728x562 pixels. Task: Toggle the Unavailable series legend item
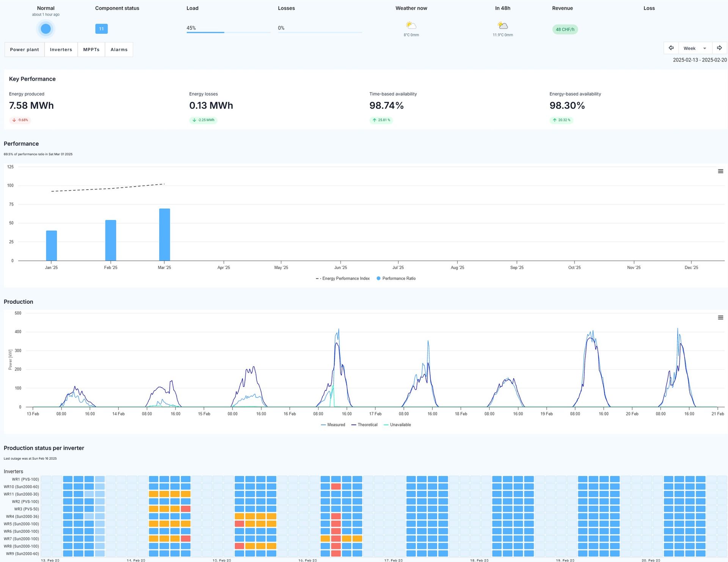(x=397, y=425)
